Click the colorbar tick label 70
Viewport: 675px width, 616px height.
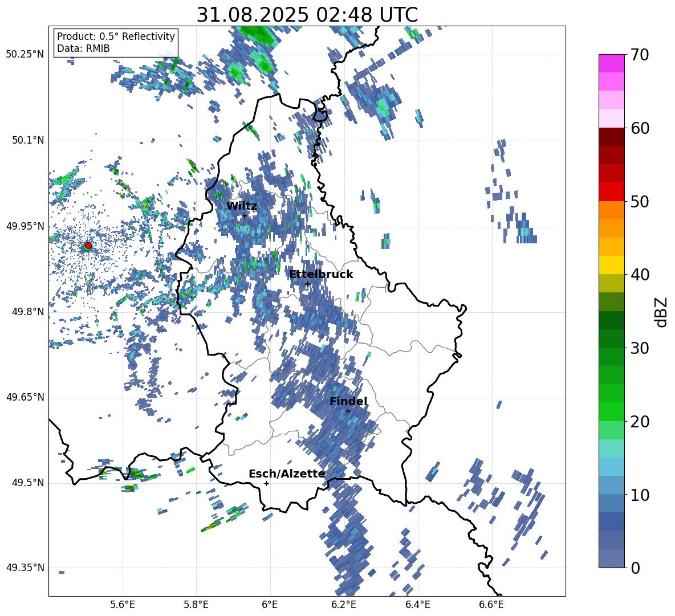tap(640, 55)
